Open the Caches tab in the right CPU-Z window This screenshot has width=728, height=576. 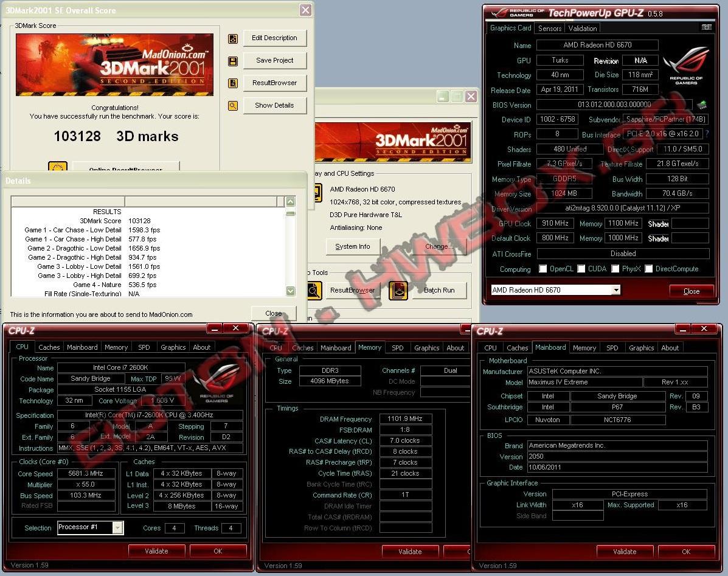pos(517,348)
